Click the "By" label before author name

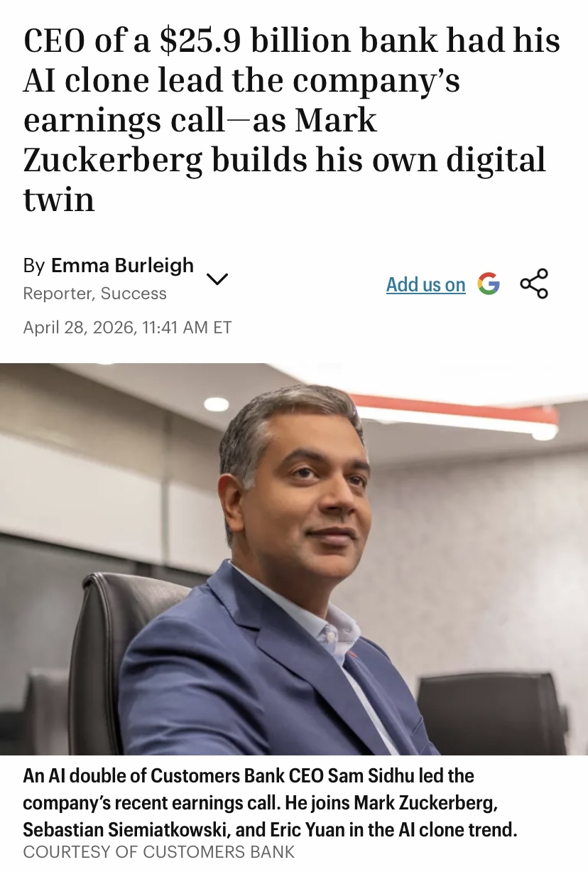click(34, 266)
